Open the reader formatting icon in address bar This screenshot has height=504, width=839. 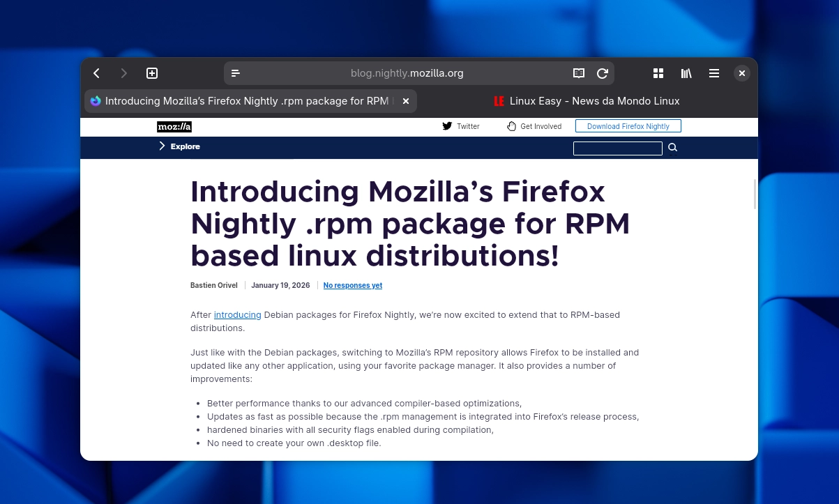236,73
